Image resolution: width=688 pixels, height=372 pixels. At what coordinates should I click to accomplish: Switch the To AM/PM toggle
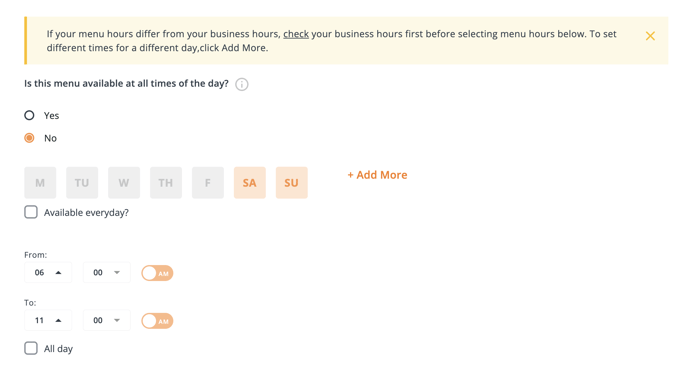click(x=157, y=321)
